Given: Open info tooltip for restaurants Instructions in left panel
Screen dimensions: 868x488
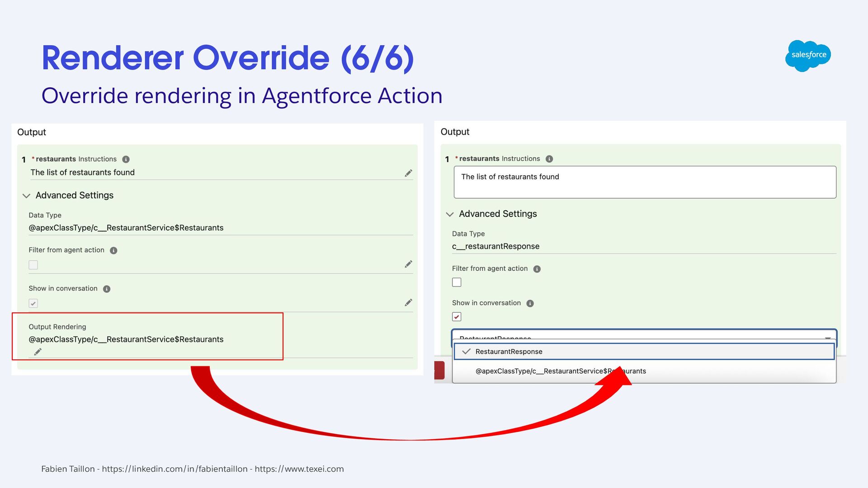Looking at the screenshot, I should pos(126,159).
